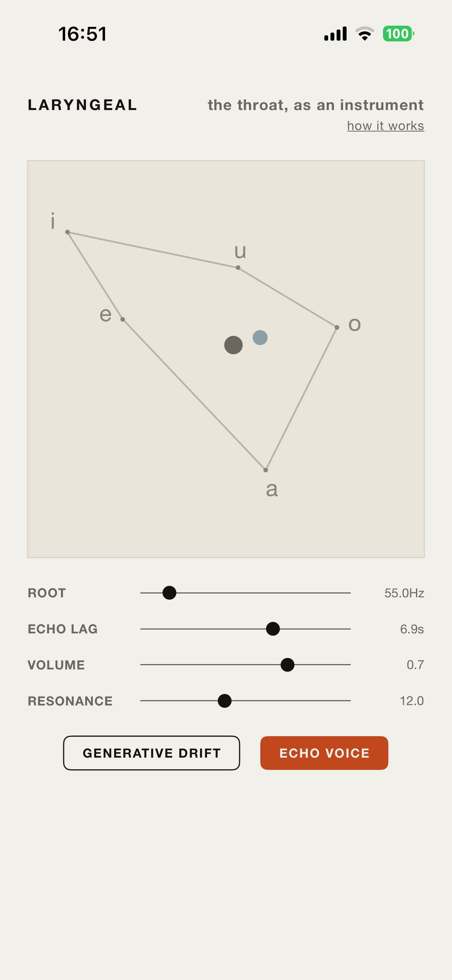Click the 55.0Hz root value
The image size is (452, 980).
[x=404, y=593]
